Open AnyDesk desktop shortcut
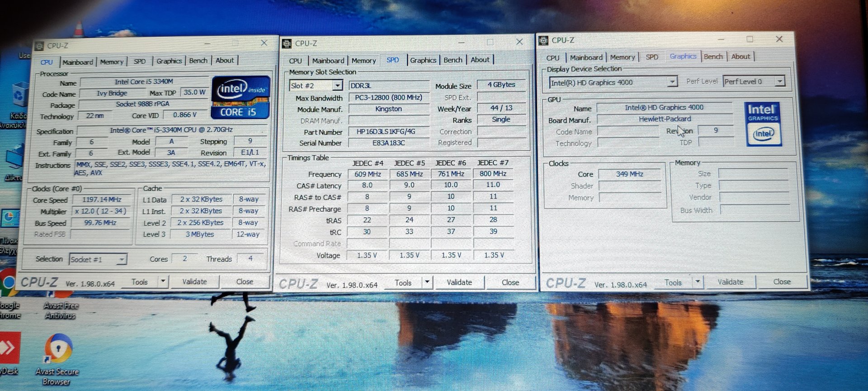This screenshot has height=391, width=868. point(10,354)
